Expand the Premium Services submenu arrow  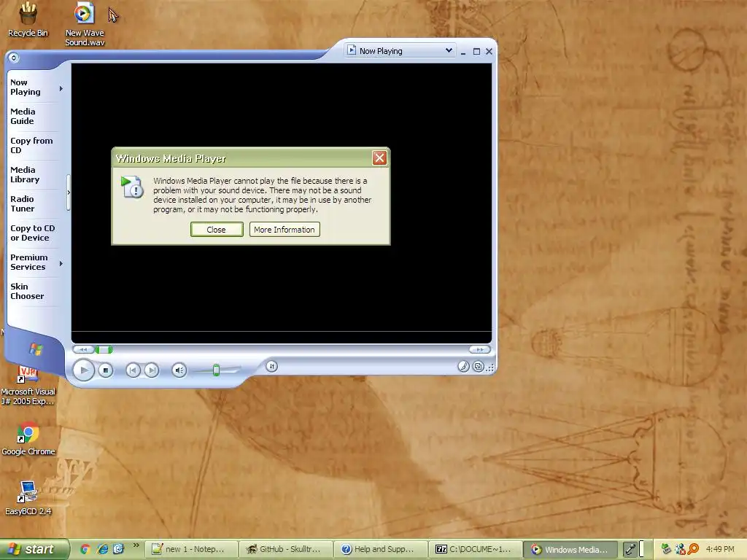click(61, 263)
